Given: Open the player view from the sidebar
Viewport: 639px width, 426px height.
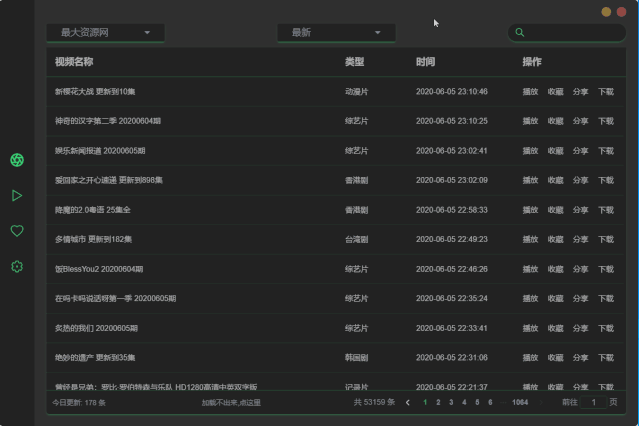Looking at the screenshot, I should click(x=17, y=196).
